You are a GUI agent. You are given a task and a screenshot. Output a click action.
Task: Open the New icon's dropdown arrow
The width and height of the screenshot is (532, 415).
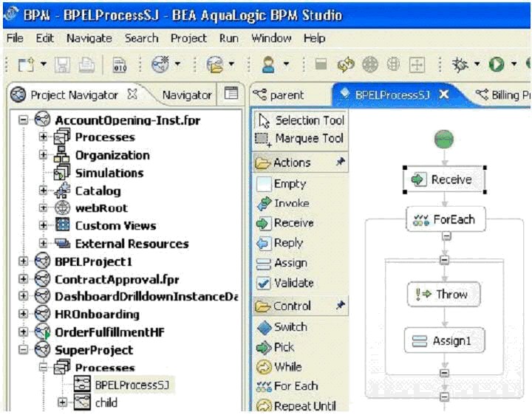(44, 64)
